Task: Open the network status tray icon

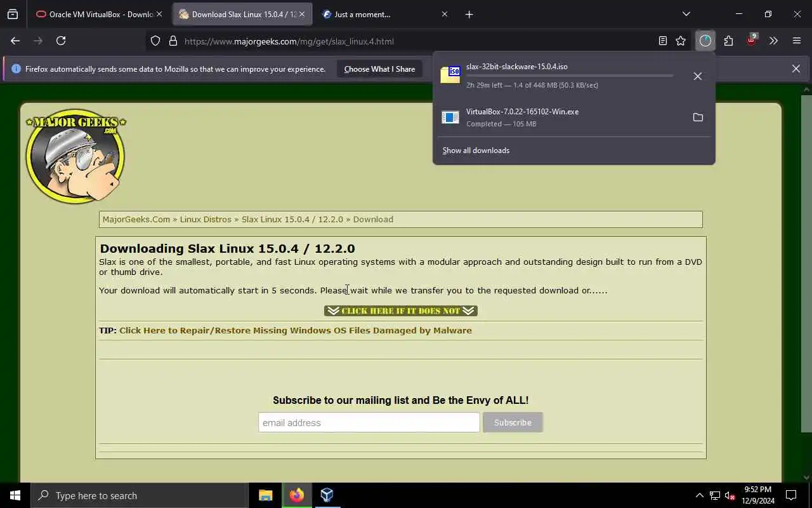Action: click(x=715, y=495)
